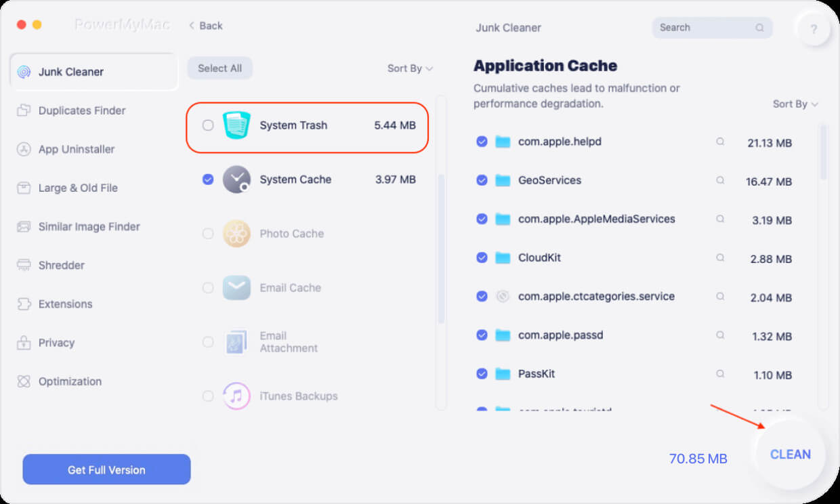Click the PassKit folder icon
Viewport: 840px width, 504px height.
tap(502, 373)
